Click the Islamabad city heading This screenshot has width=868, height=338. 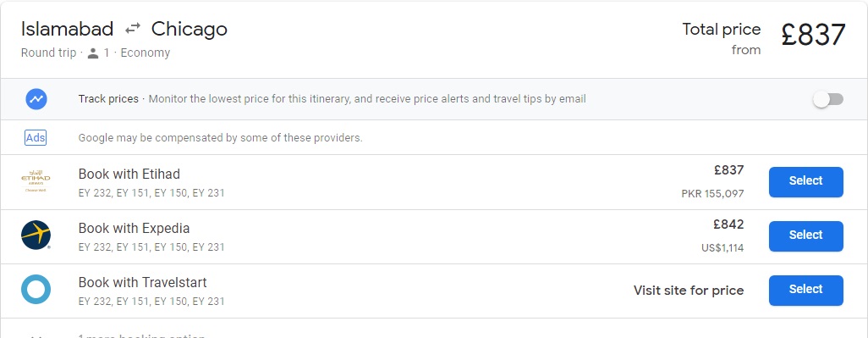[67, 29]
